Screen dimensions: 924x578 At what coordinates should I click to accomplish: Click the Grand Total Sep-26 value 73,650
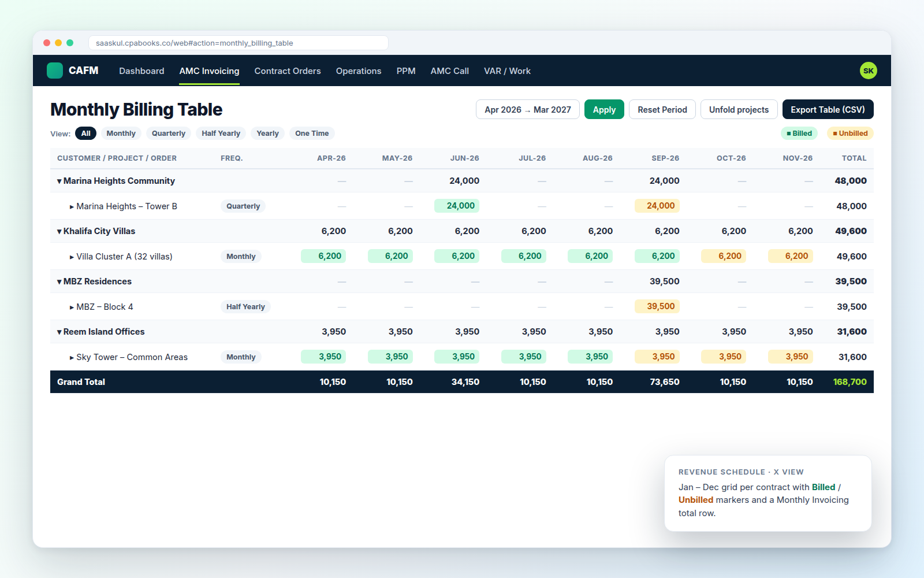click(665, 382)
